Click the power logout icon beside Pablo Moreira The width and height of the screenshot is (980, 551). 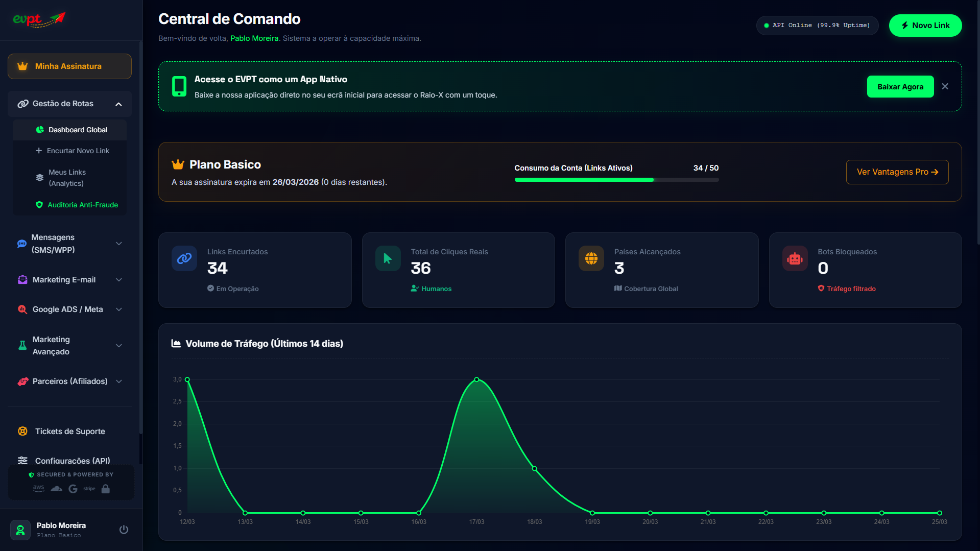pos(124,530)
